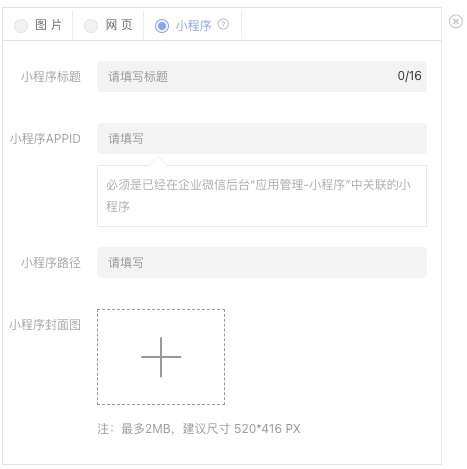Click the help question mark beside 小程序

223,24
